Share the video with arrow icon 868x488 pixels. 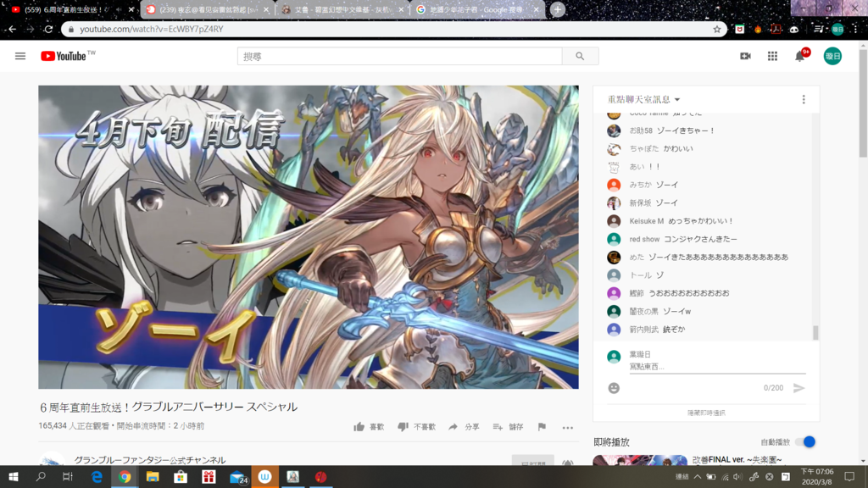click(453, 427)
